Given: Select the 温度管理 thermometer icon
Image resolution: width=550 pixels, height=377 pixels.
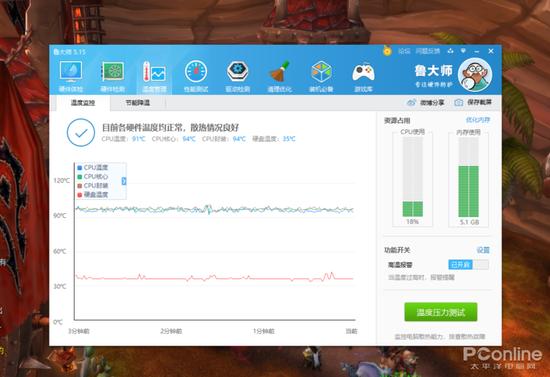Looking at the screenshot, I should (x=154, y=76).
